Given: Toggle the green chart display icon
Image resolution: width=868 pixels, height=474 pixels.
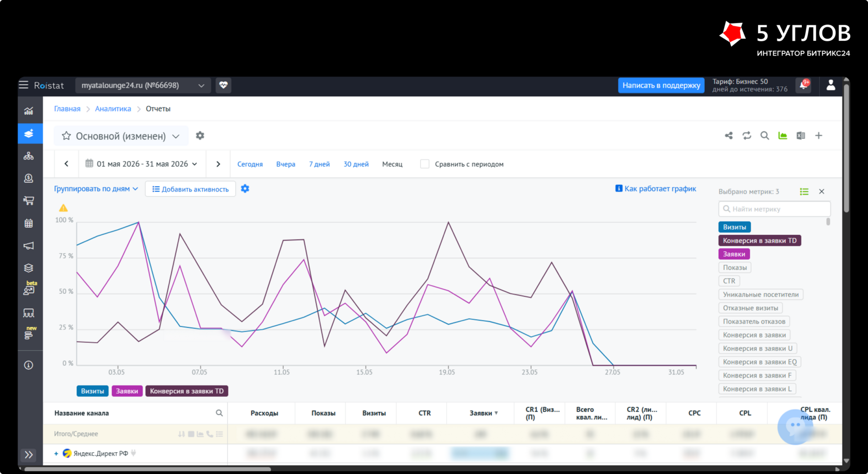Looking at the screenshot, I should click(x=783, y=135).
